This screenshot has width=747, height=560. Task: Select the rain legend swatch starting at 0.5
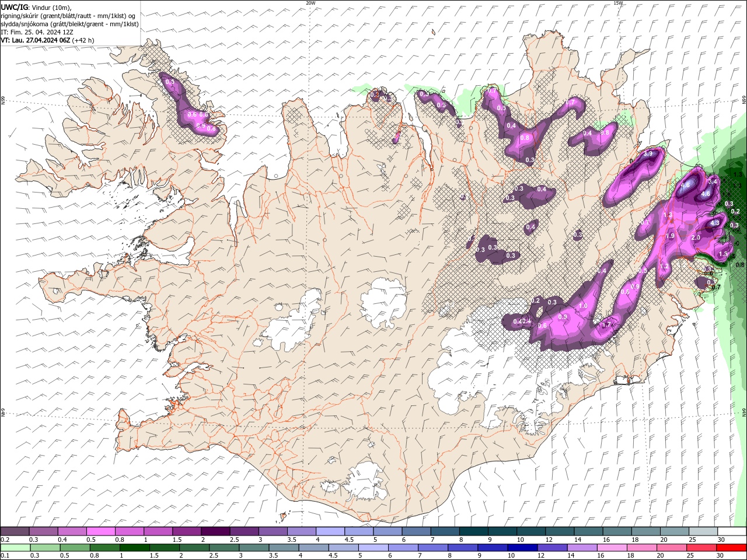coord(75,548)
